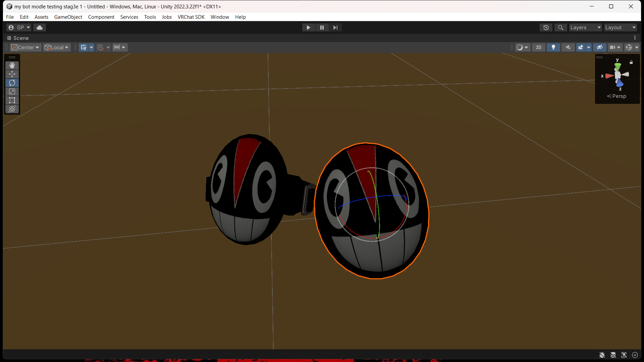The height and width of the screenshot is (362, 644).
Task: Open the GameObject menu
Action: (68, 17)
